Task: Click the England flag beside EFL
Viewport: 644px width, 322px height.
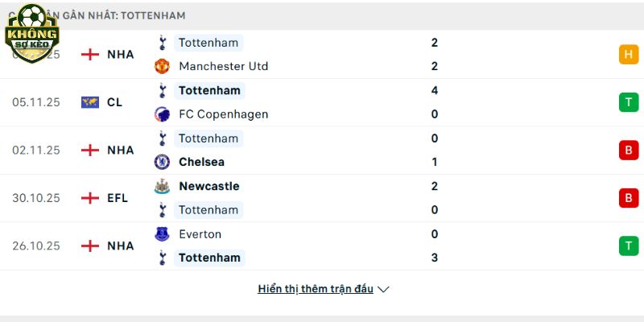Action: click(x=90, y=198)
